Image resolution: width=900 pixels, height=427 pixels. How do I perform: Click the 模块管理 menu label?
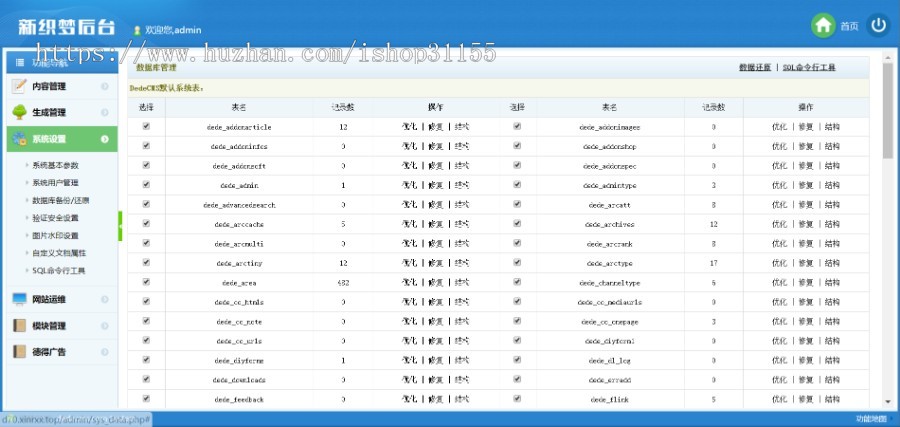tap(49, 326)
